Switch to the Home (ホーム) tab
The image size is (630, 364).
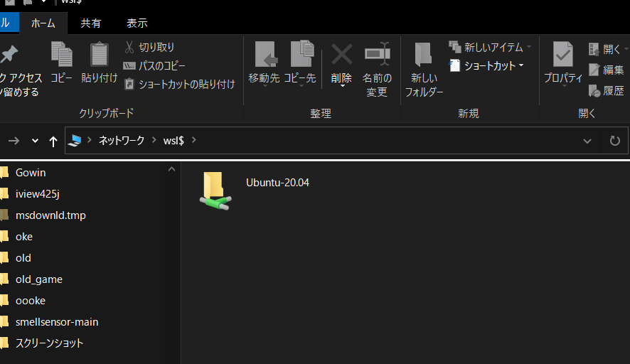(x=43, y=23)
